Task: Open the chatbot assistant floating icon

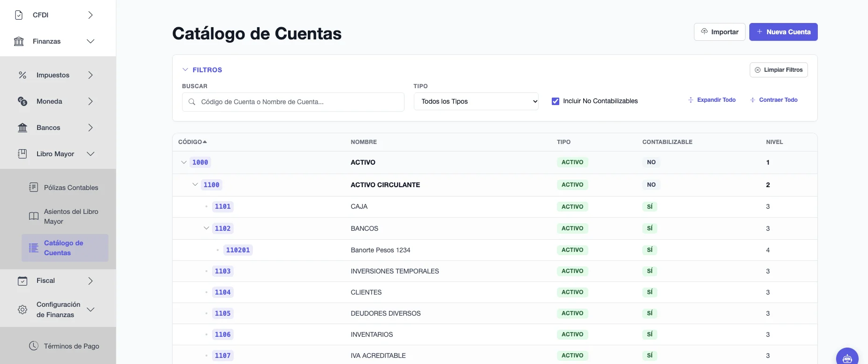Action: click(x=847, y=358)
